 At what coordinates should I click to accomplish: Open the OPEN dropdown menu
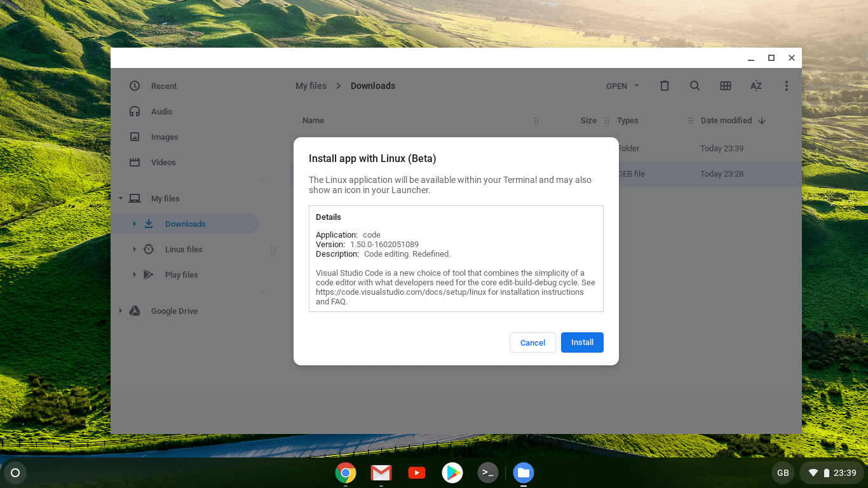[x=621, y=86]
